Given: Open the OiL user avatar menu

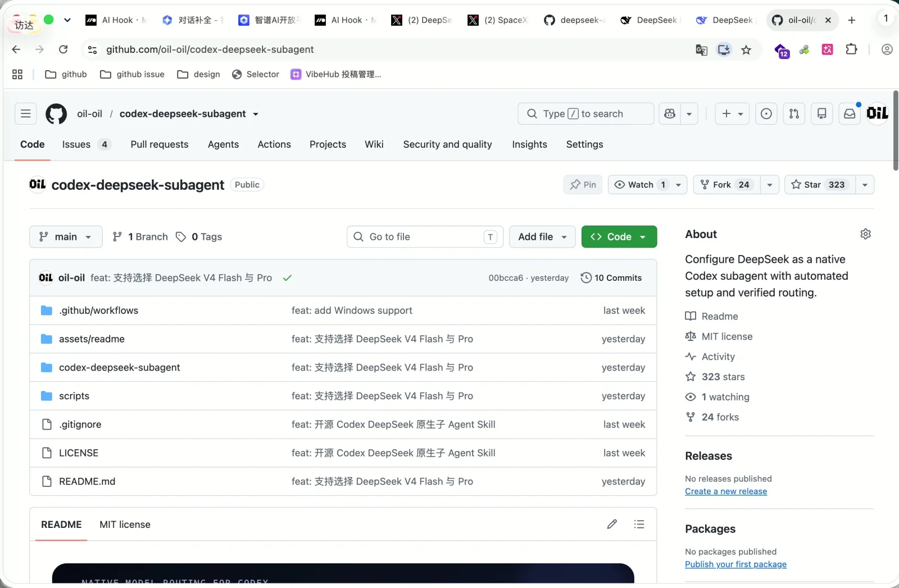Looking at the screenshot, I should (877, 113).
